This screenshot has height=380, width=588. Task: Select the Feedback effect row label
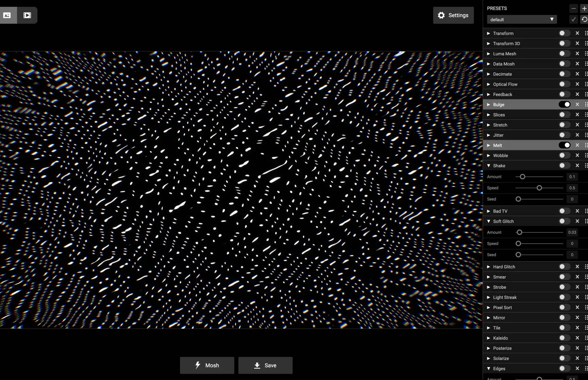pos(503,95)
